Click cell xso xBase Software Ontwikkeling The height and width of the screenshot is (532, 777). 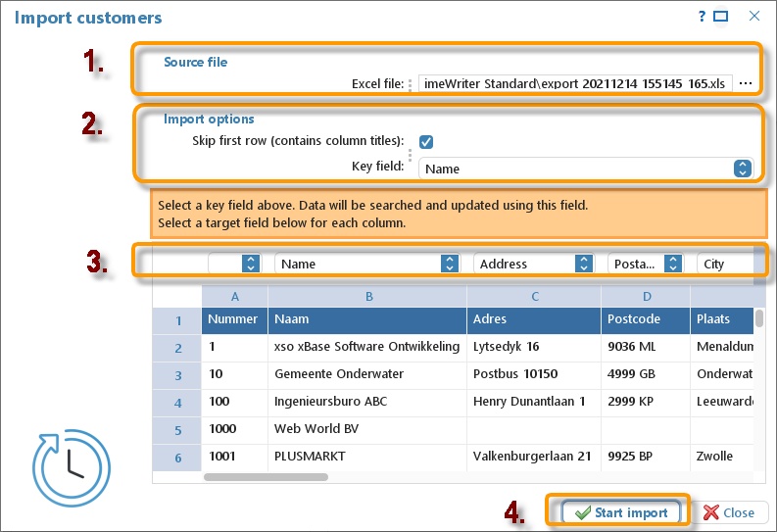367,347
